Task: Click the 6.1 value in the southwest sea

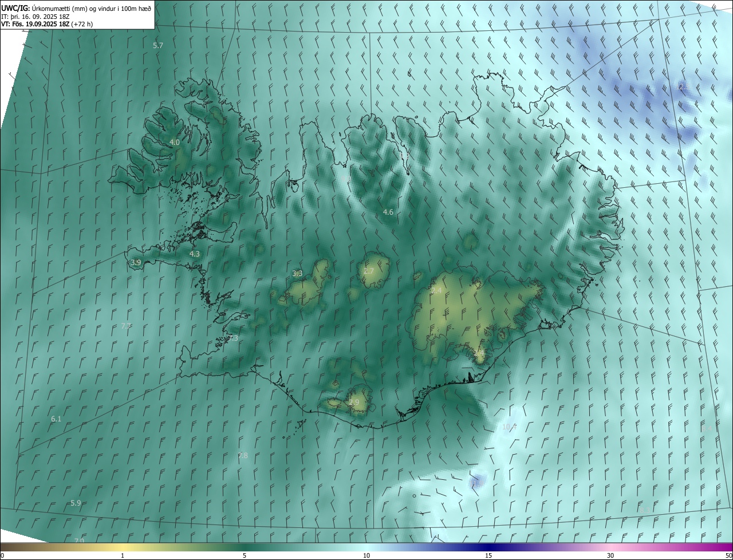Action: (x=56, y=419)
